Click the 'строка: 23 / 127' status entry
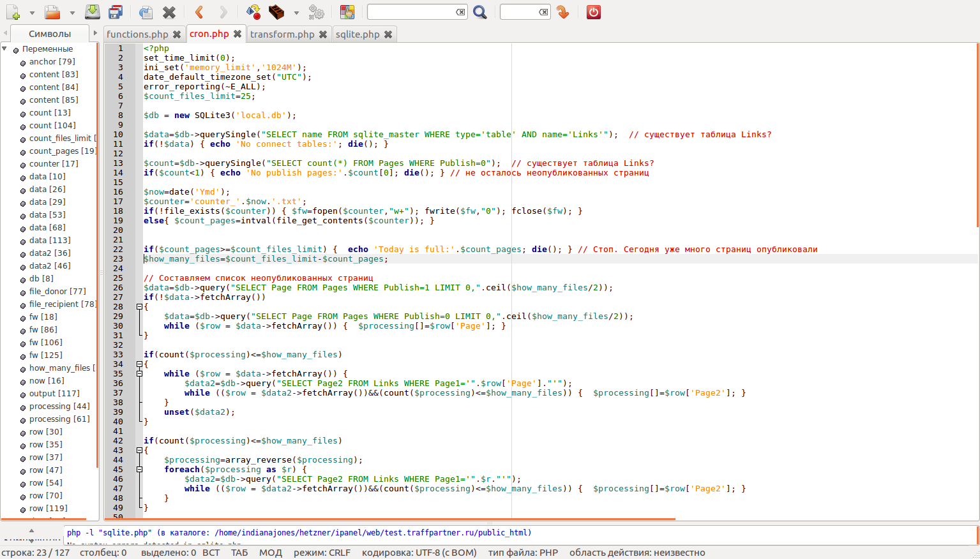980x559 pixels. 35,553
